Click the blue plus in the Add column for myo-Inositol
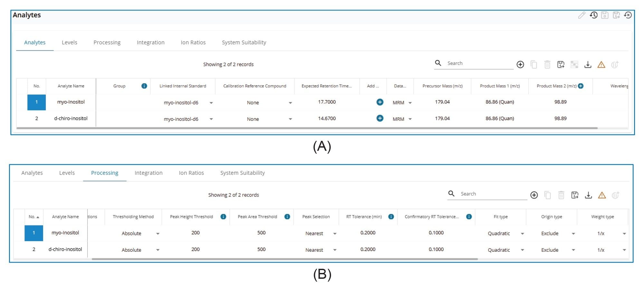644x290 pixels. 380,102
